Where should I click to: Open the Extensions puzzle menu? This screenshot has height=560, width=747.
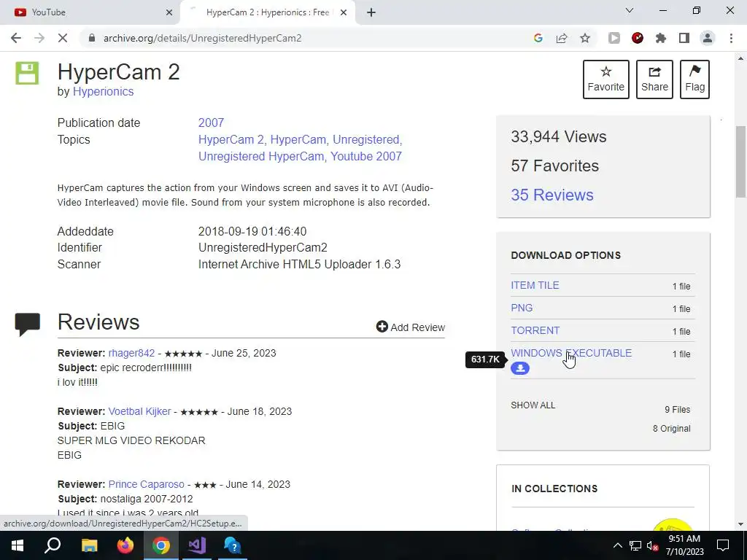tap(661, 38)
